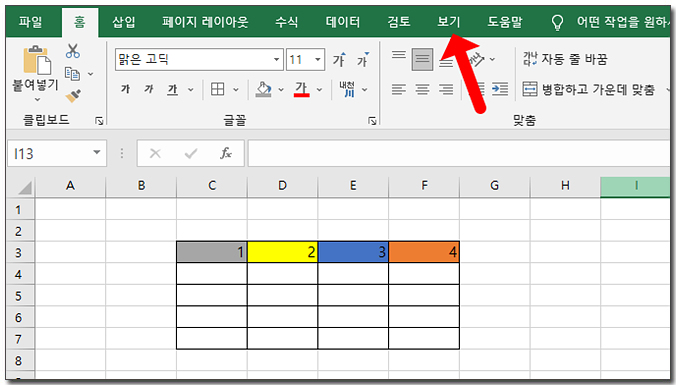Increase font size with larger 가 icon
676x385 pixels.
point(339,59)
